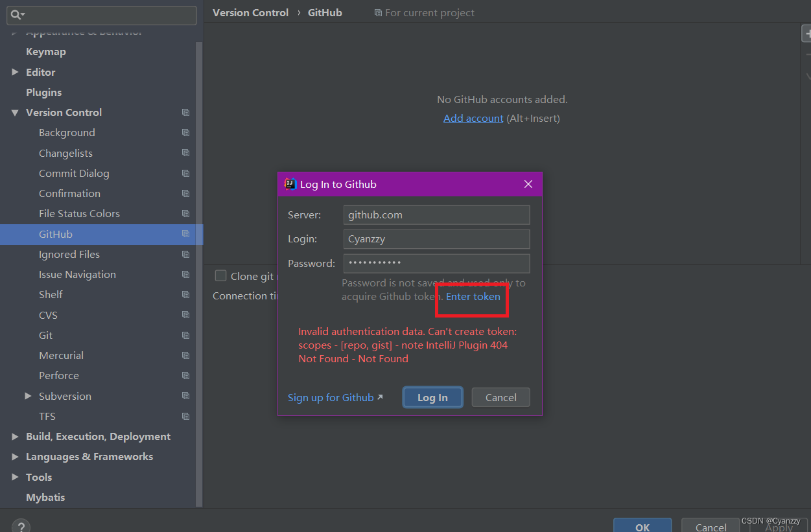Click the IntelliJ logo in the login dialog
Image resolution: width=811 pixels, height=532 pixels.
[290, 184]
